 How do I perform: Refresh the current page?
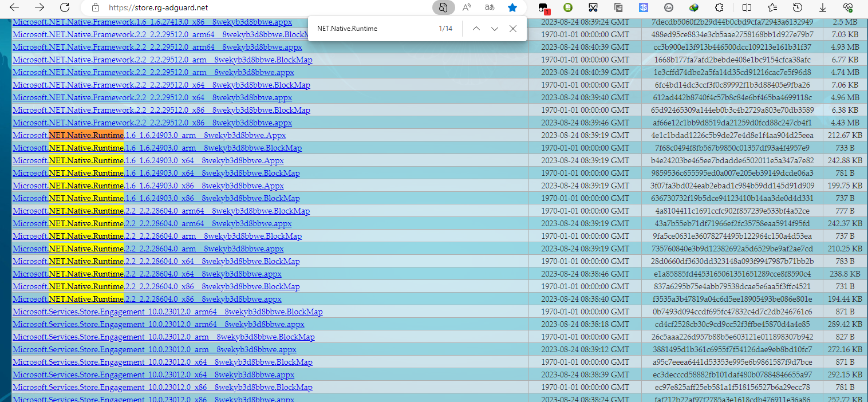pyautogui.click(x=65, y=7)
